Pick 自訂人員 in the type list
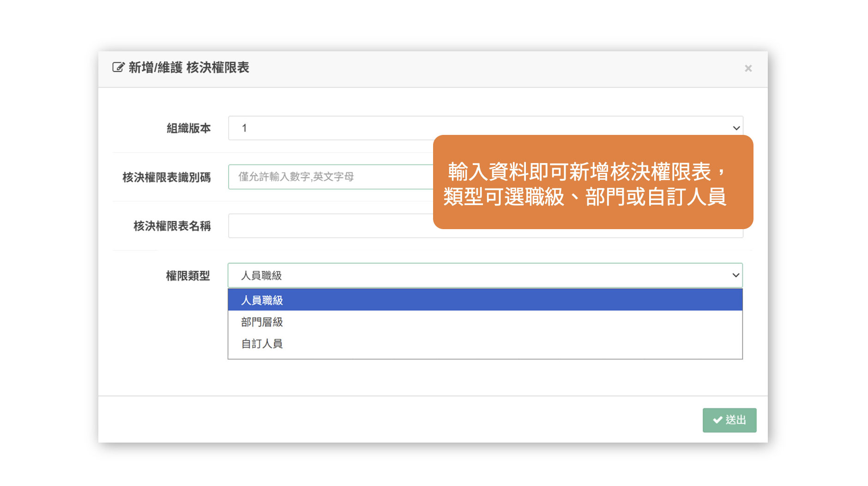 pyautogui.click(x=262, y=344)
